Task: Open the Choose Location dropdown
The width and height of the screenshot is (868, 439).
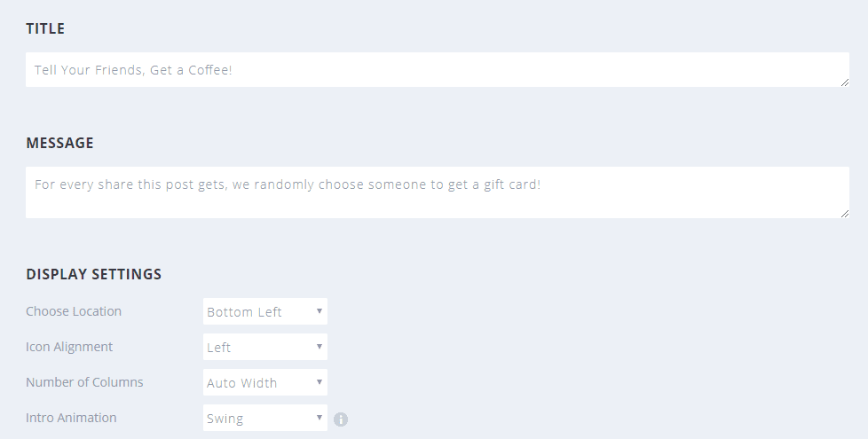Action: click(x=264, y=311)
